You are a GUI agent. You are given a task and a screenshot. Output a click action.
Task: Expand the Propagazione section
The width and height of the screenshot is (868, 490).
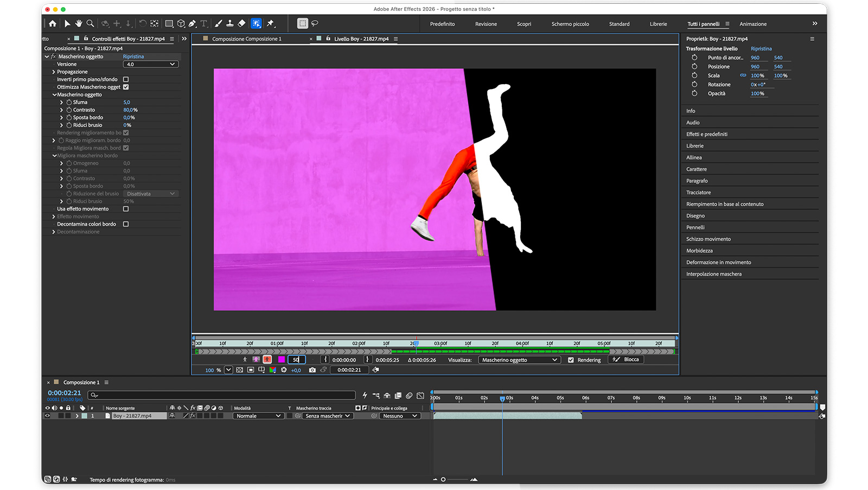(x=54, y=72)
